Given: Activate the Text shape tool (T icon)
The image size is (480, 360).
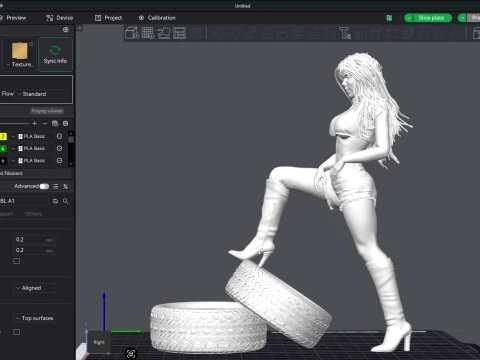Looking at the screenshot, I should [345, 33].
